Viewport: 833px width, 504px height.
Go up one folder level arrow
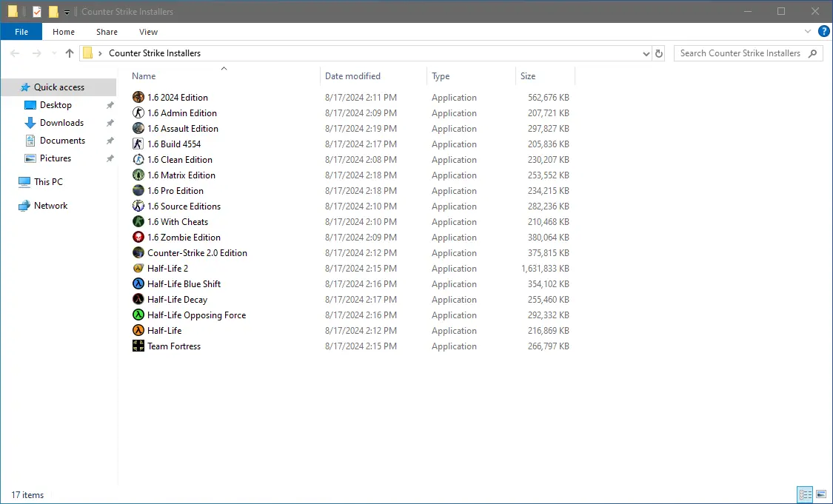point(69,53)
